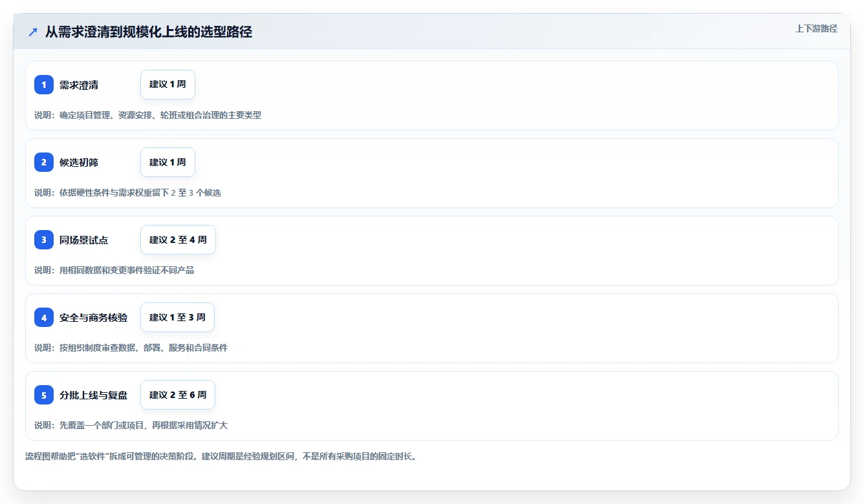This screenshot has width=864, height=504.
Task: Click step number 4 badge for 安全与商务核验
Action: pos(44,317)
